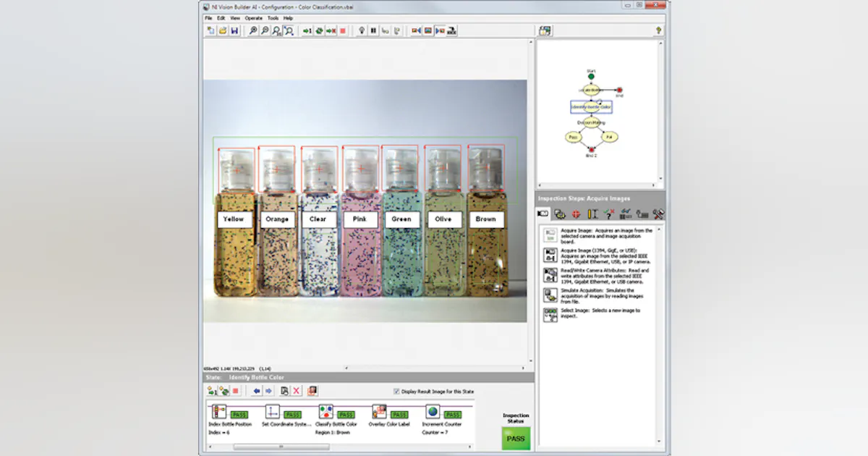The width and height of the screenshot is (868, 456).
Task: Open the Acquire Images camera tab
Action: point(543,214)
